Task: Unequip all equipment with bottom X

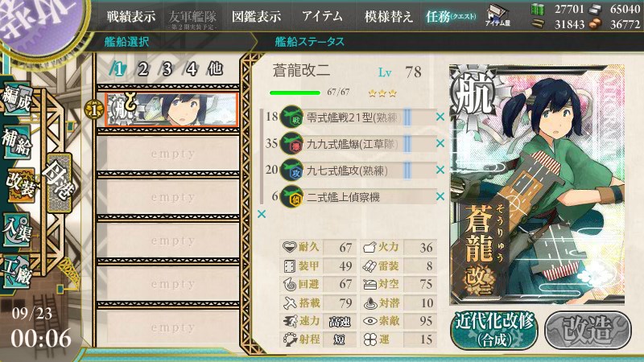Action: coord(261,214)
